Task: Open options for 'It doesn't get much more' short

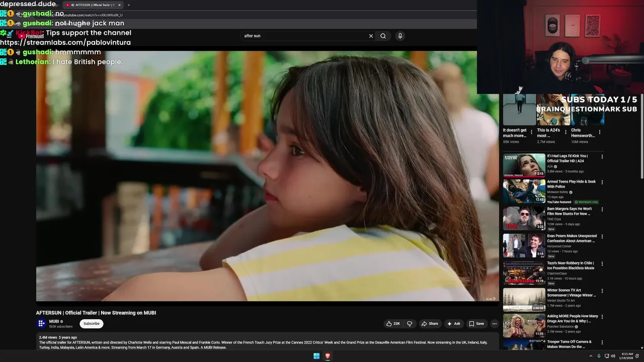Action: [531, 132]
